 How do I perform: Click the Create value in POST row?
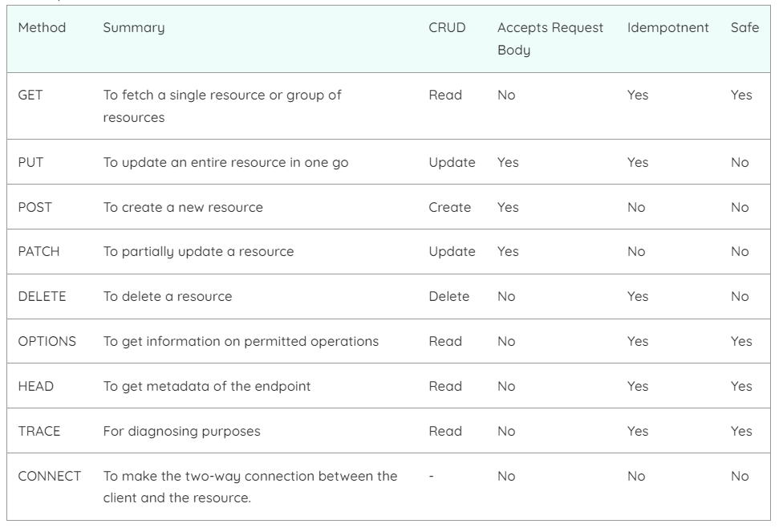449,207
